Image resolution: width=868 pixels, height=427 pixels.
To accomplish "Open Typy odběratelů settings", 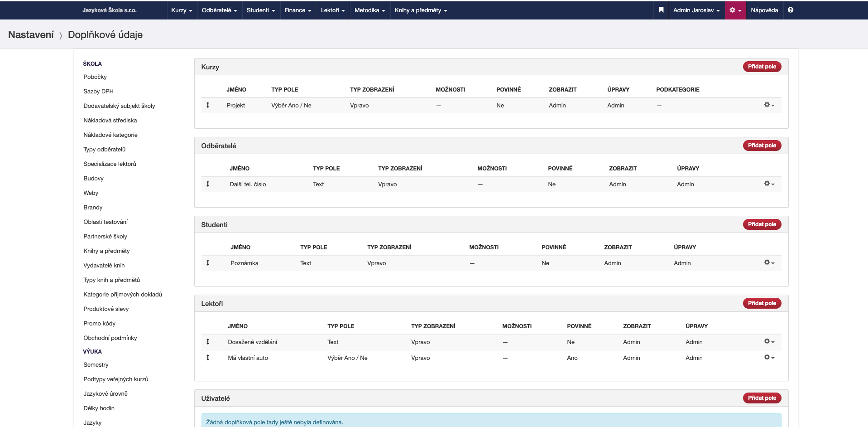I will [x=105, y=150].
